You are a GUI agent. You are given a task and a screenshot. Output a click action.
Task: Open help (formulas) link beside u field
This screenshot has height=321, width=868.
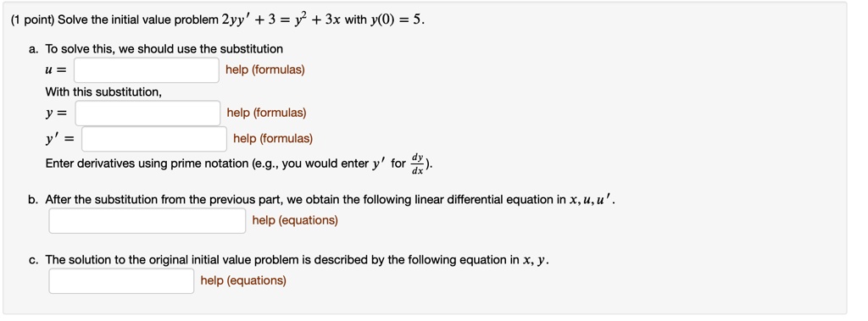265,70
